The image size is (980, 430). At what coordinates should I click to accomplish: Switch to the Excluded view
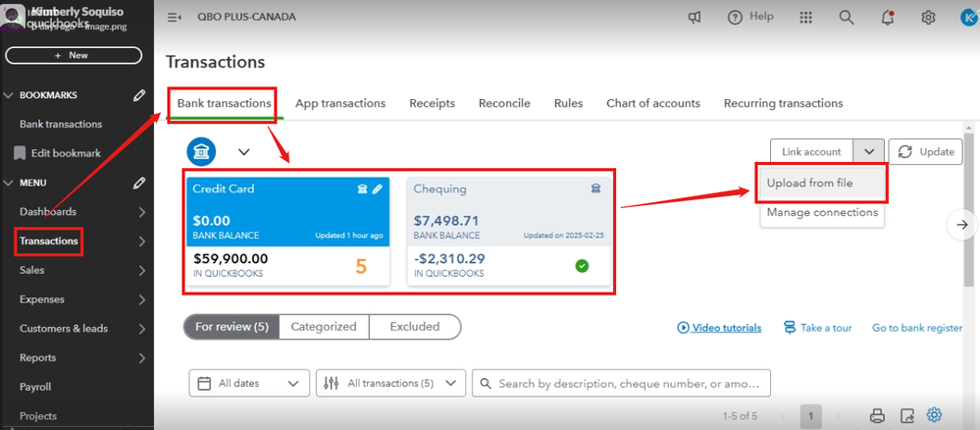tap(414, 327)
